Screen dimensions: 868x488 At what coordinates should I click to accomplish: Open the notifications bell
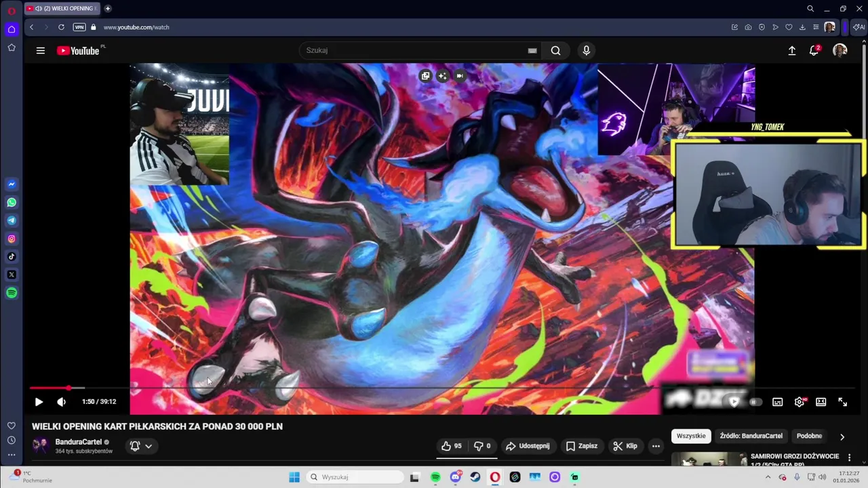814,50
